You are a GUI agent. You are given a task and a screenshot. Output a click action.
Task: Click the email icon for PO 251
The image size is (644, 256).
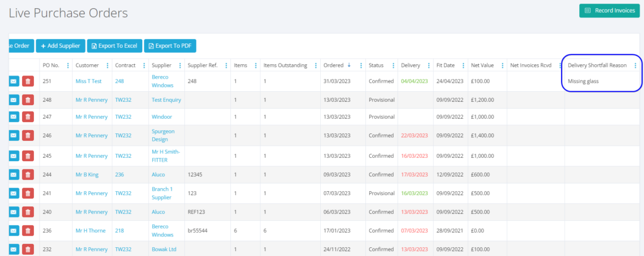(x=14, y=81)
